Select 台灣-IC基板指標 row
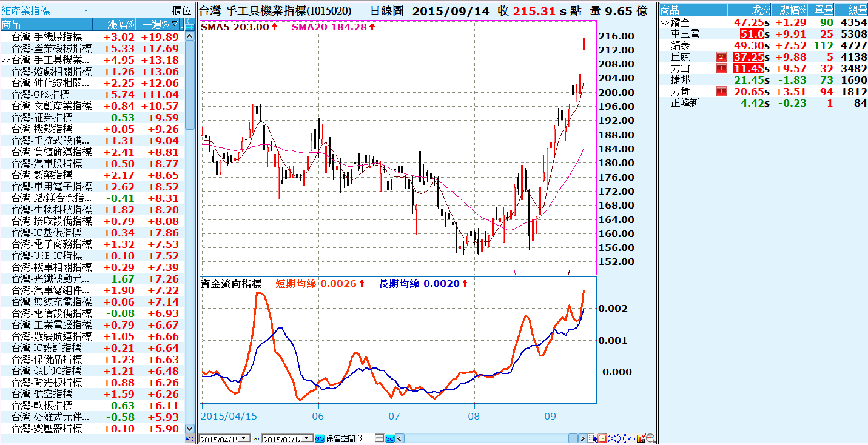Viewport: 868px width, 445px height. (92, 232)
